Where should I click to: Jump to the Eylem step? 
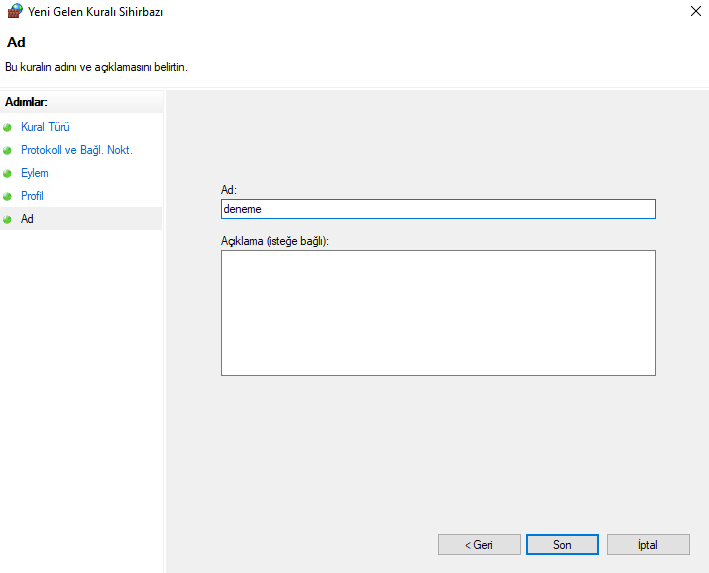point(35,173)
